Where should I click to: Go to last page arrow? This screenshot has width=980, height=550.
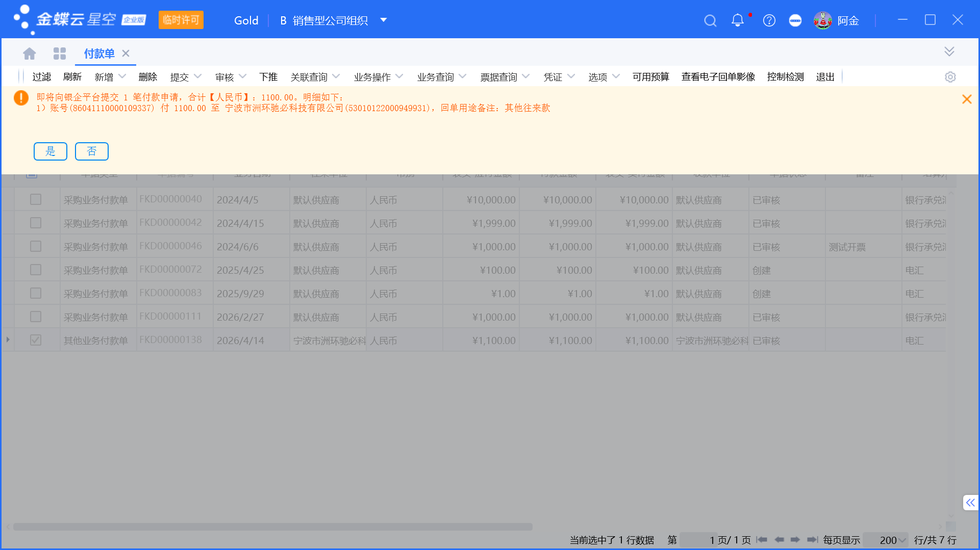(813, 539)
